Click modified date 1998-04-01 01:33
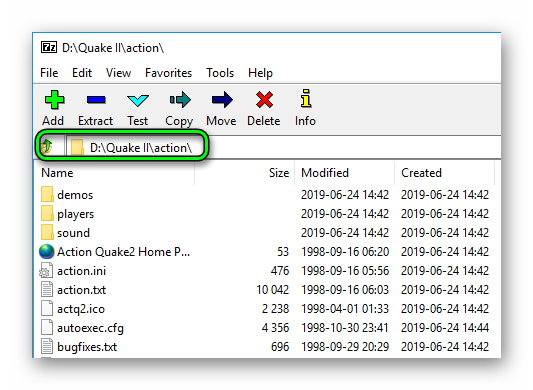This screenshot has width=533, height=390. 345,309
